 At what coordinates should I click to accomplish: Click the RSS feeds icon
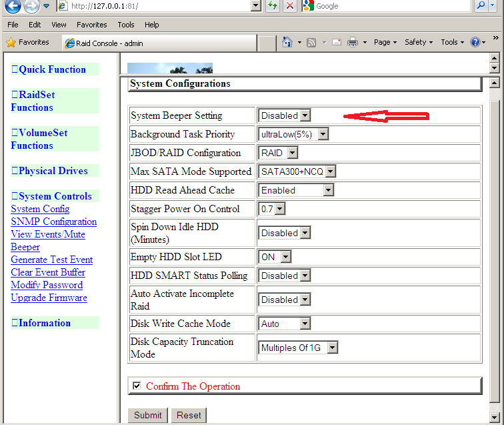pos(311,43)
